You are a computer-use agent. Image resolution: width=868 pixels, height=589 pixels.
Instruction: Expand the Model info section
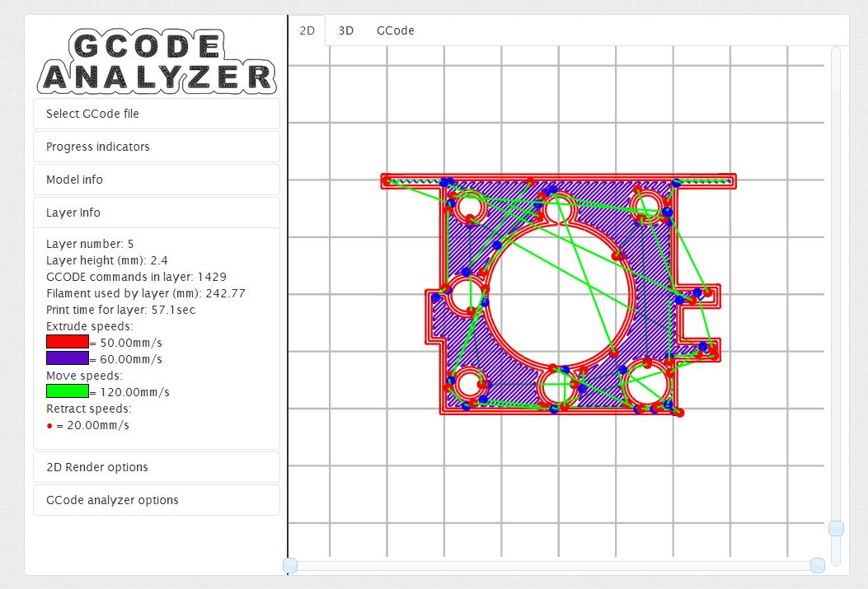coord(157,180)
